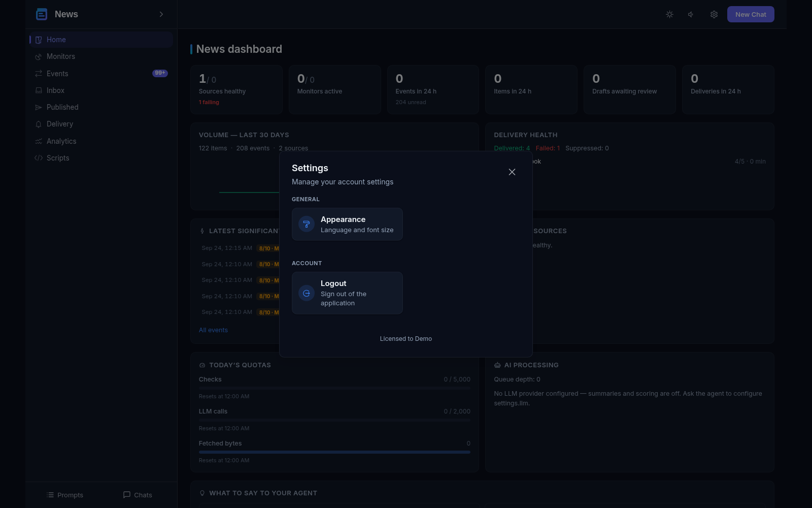Screen dimensions: 812x508
Task: Switch to the Chats tab
Action: pos(138,495)
